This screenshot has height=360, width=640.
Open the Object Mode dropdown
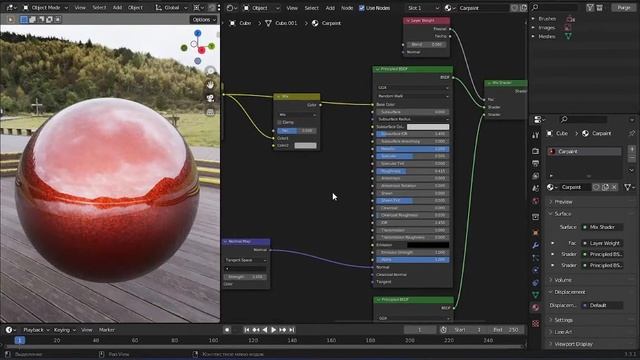(46, 7)
